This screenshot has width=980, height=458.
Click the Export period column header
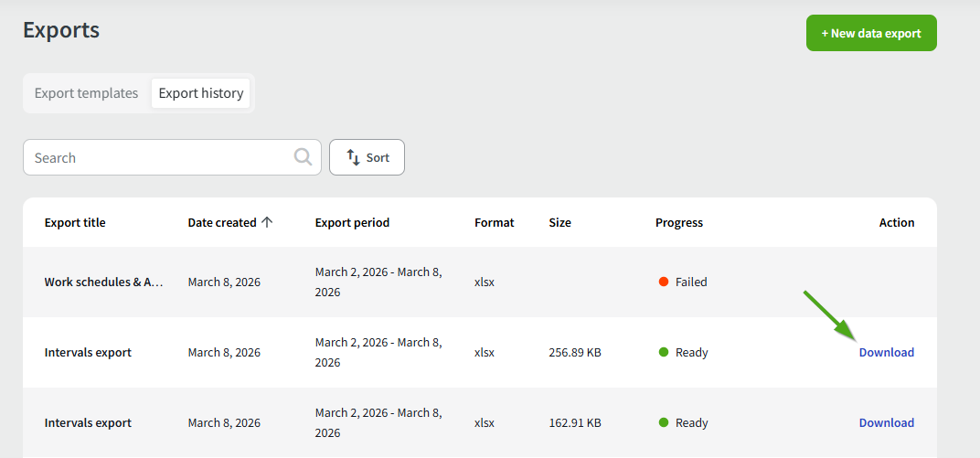tap(352, 222)
